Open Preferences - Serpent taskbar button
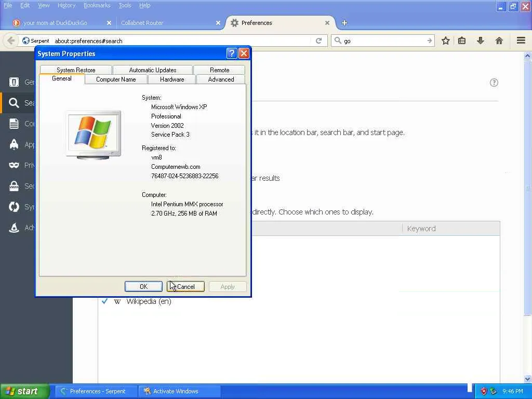 pos(96,391)
